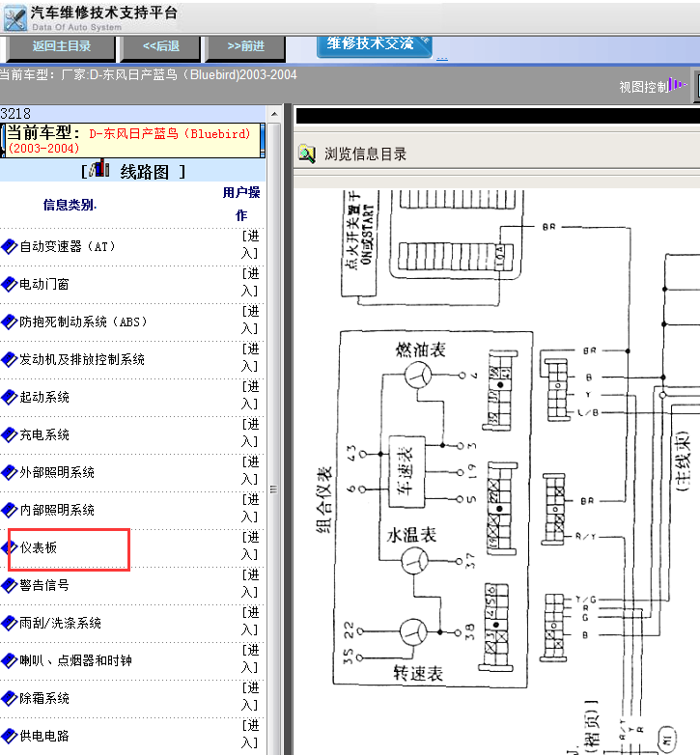The width and height of the screenshot is (700, 755).
Task: Click 进入 link for 防抱死制动系统（ABS）
Action: 250,320
